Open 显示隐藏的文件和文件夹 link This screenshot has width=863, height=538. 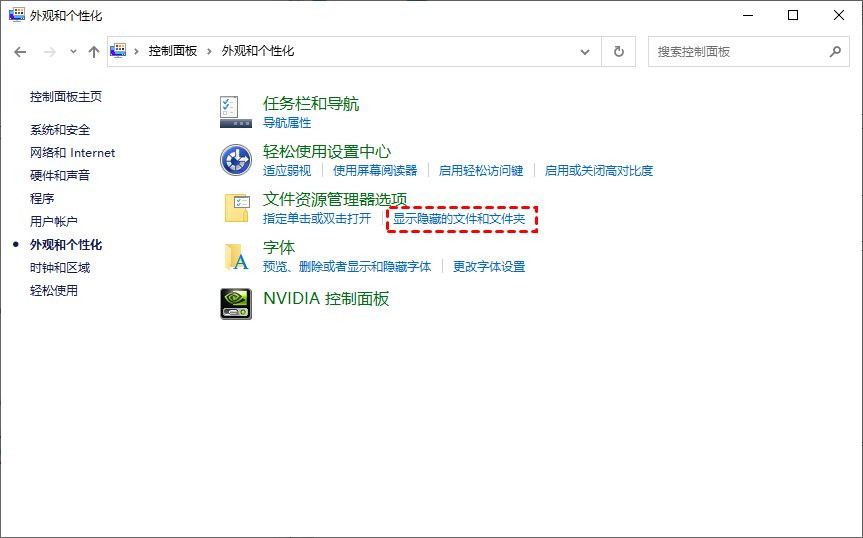[x=459, y=218]
